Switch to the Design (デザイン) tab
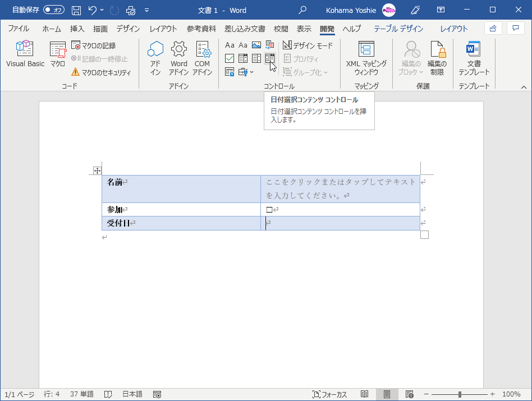This screenshot has height=401, width=532. click(128, 29)
